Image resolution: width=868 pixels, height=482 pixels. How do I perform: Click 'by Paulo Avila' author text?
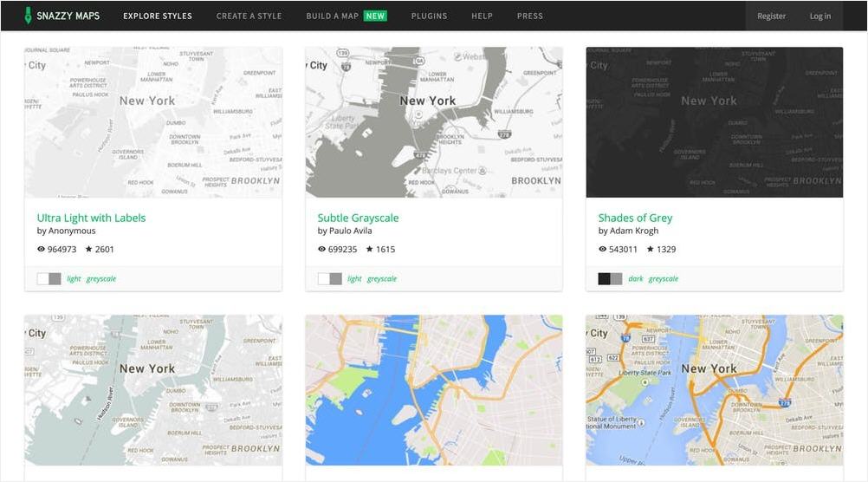tap(345, 231)
